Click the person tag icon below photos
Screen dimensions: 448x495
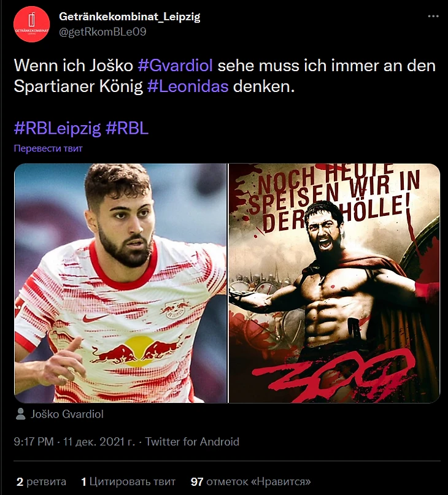pos(20,414)
